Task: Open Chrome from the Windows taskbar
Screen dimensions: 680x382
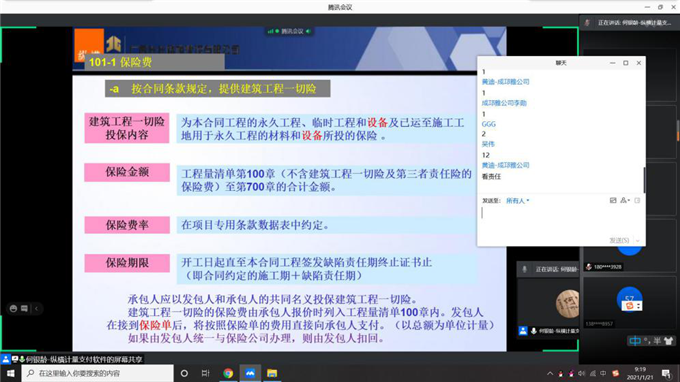Action: (x=228, y=373)
